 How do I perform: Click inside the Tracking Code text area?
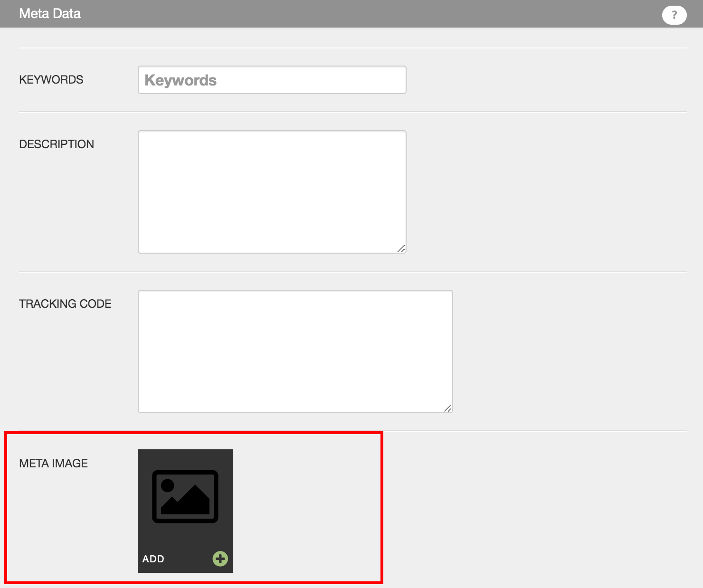295,351
